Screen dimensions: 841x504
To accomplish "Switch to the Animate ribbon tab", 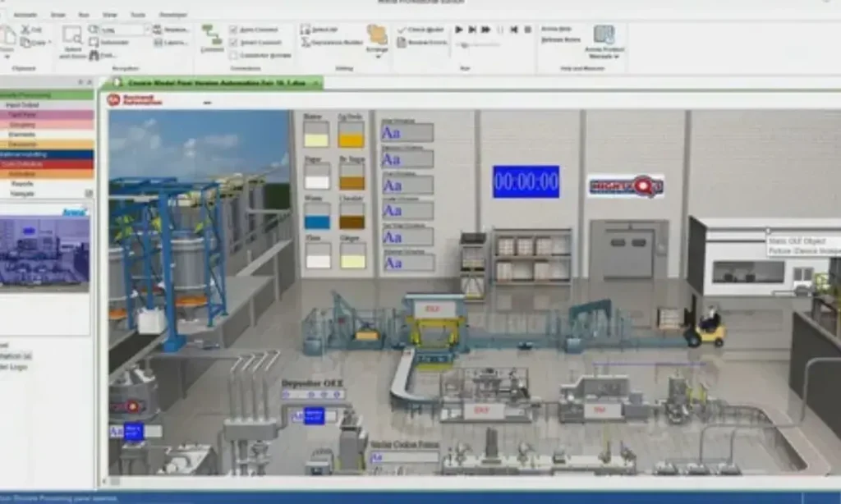I will [x=25, y=15].
